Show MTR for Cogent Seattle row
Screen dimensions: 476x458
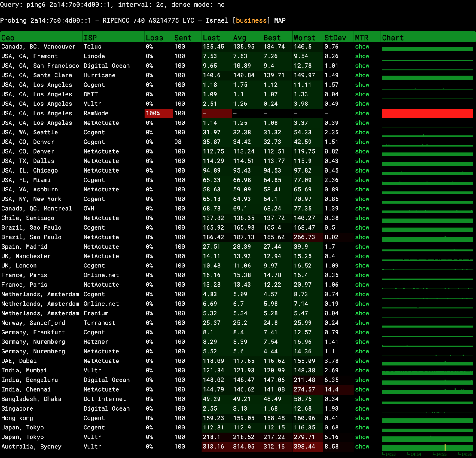362,132
